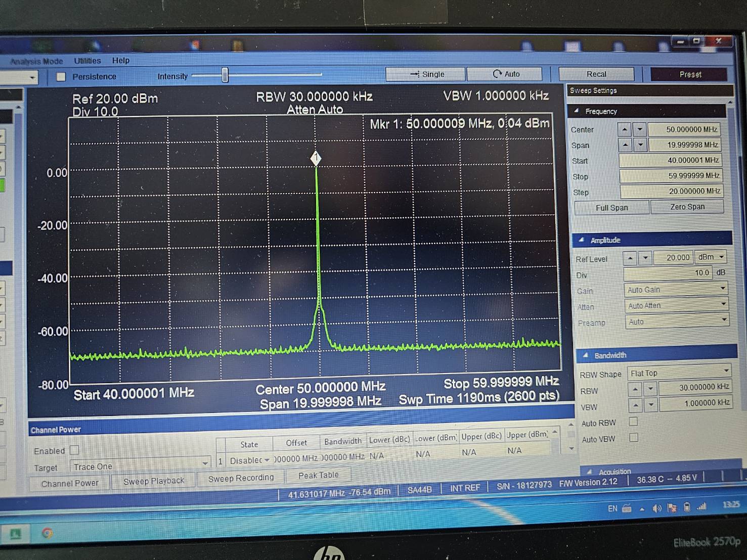This screenshot has height=560, width=747.
Task: Click the Recal button
Action: [x=596, y=74]
